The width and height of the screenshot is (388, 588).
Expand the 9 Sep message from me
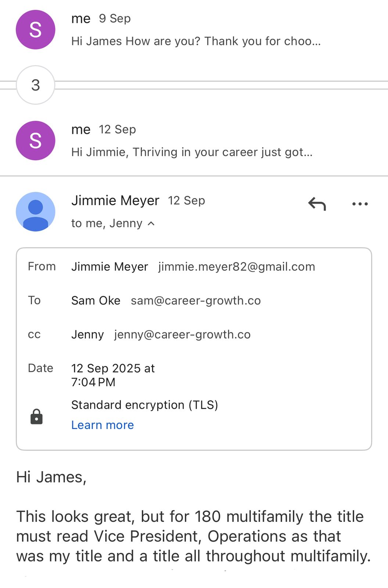(196, 41)
